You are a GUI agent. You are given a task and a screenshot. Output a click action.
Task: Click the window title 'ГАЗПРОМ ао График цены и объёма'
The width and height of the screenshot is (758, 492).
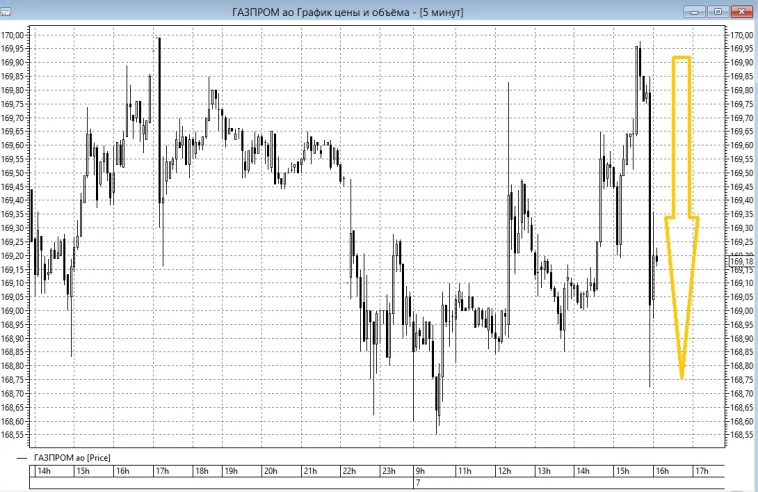(x=321, y=12)
